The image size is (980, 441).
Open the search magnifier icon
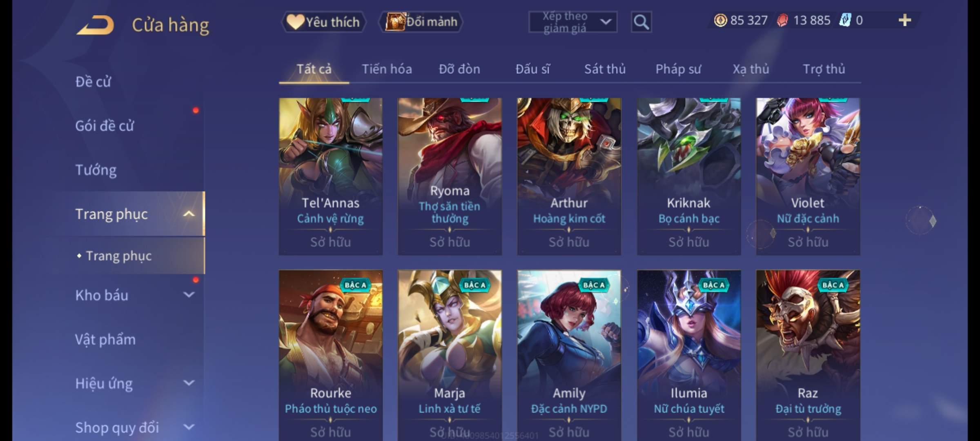(641, 22)
